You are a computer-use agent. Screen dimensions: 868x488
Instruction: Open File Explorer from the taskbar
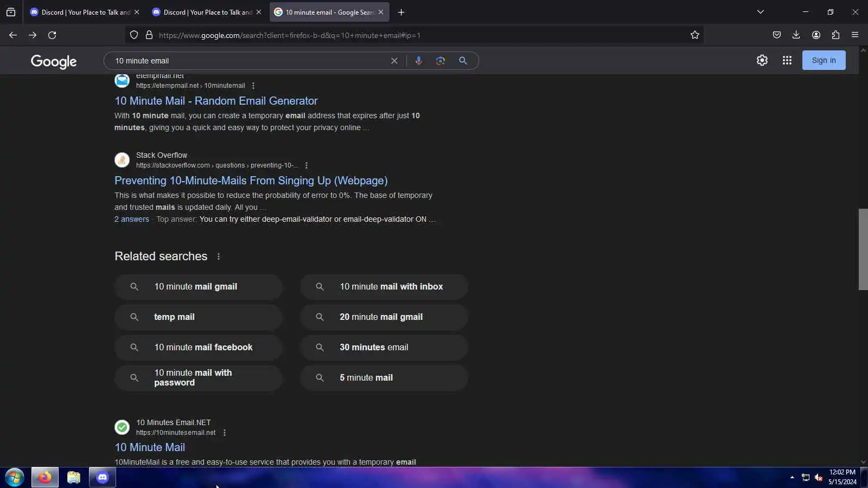tap(74, 478)
